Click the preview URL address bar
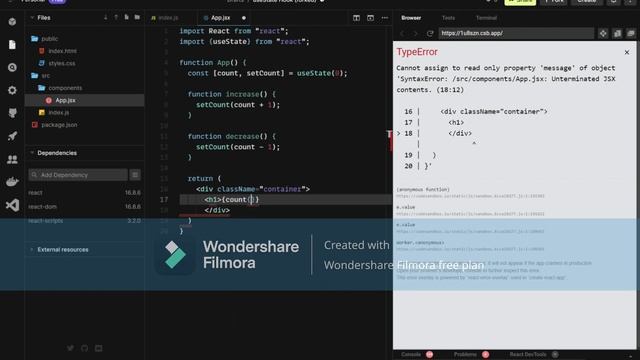The image size is (640, 360). click(516, 33)
